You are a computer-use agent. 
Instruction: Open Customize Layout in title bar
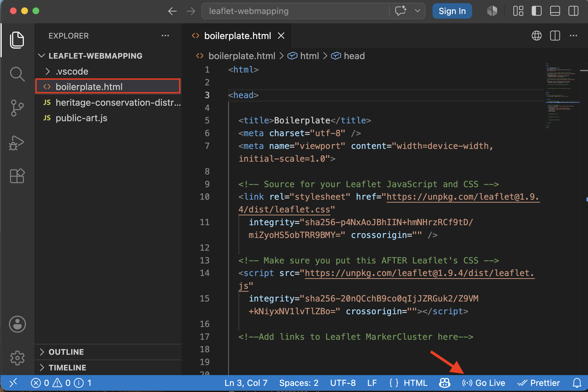(518, 11)
